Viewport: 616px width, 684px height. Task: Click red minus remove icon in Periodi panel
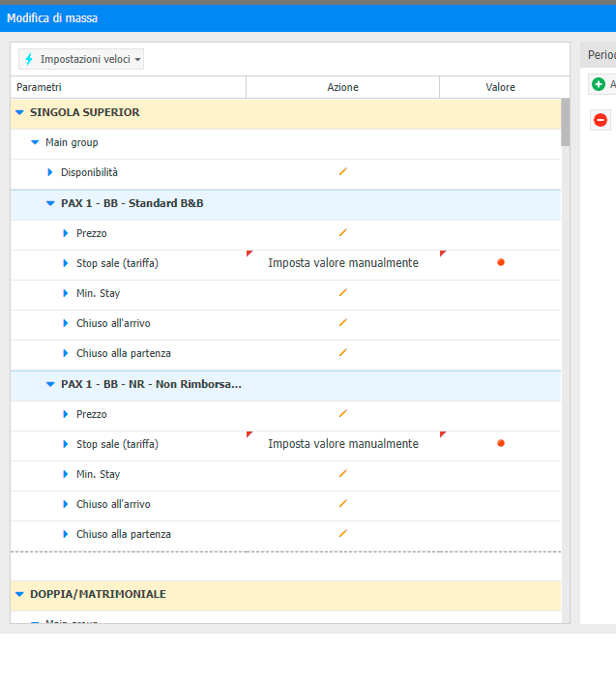coord(601,120)
